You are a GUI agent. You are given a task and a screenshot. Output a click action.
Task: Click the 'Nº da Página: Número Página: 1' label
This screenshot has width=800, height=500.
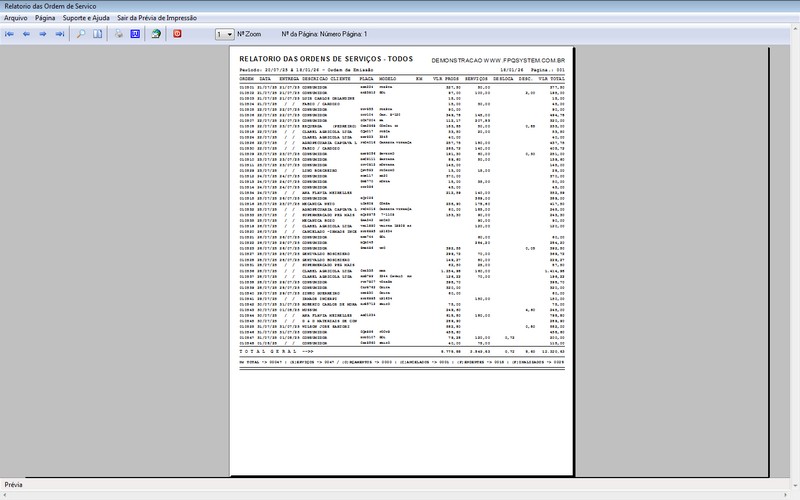click(324, 34)
